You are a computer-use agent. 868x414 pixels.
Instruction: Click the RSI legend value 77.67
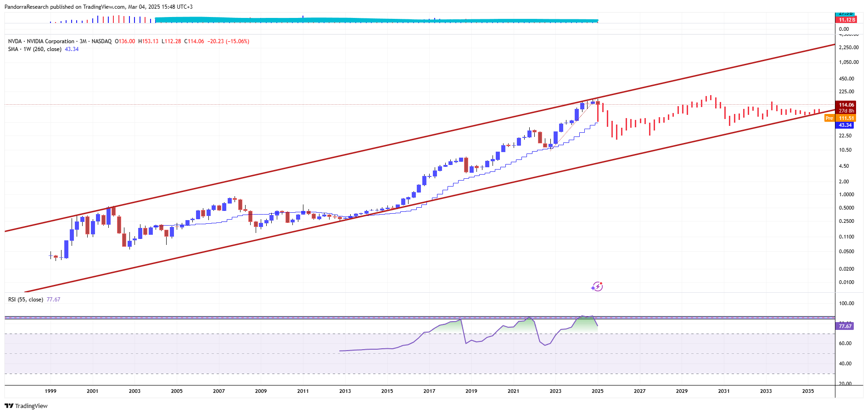(x=53, y=300)
